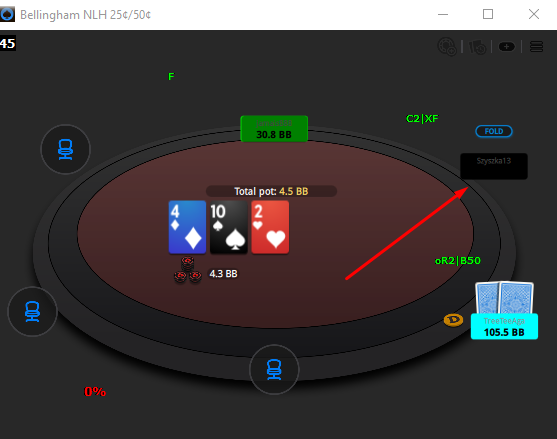This screenshot has height=439, width=557.
Task: Click the 10 of spades card
Action: pyautogui.click(x=228, y=227)
